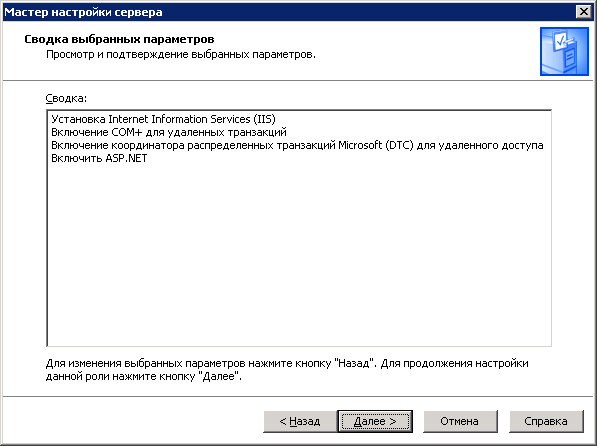597x446 pixels.
Task: Click the Сводка выбранных параметров heading
Action: point(119,39)
